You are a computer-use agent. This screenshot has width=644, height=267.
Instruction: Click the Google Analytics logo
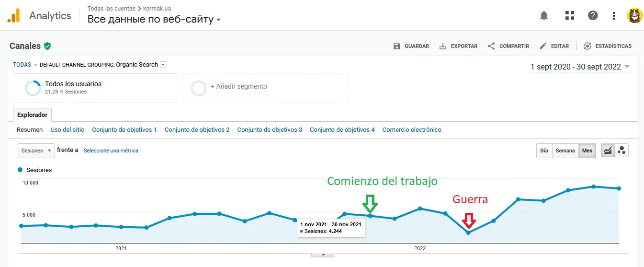point(13,16)
